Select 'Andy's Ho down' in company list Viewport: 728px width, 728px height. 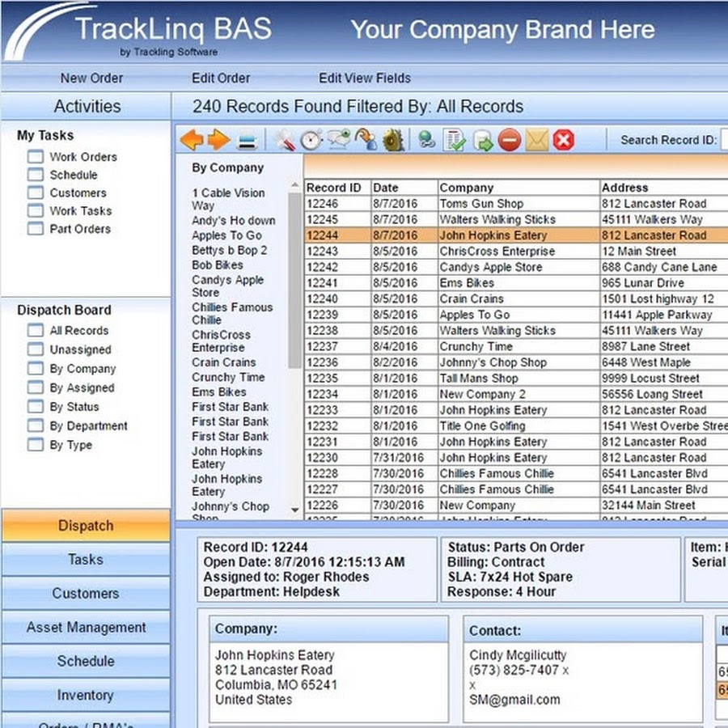point(234,221)
